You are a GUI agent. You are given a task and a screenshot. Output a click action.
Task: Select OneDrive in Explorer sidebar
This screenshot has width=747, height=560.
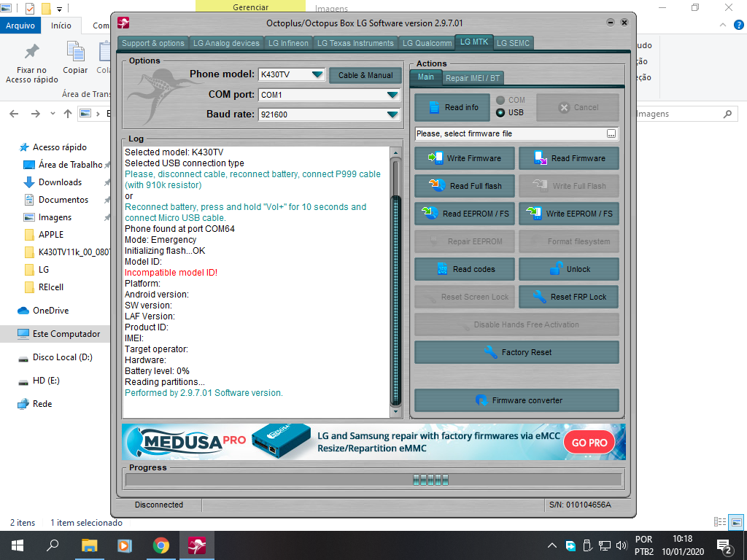(x=50, y=311)
